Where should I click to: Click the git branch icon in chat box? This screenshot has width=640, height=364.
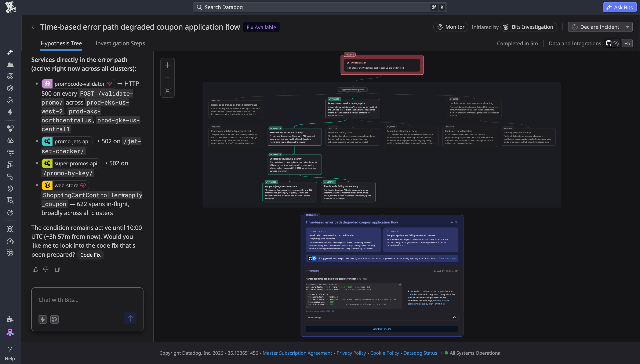pyautogui.click(x=55, y=319)
